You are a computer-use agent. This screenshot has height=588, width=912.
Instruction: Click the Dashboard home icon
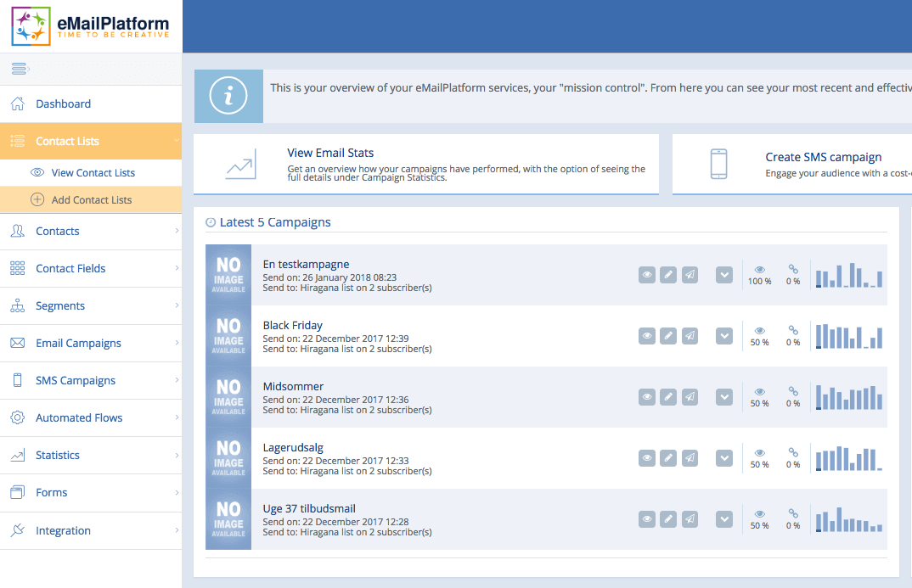[x=18, y=104]
